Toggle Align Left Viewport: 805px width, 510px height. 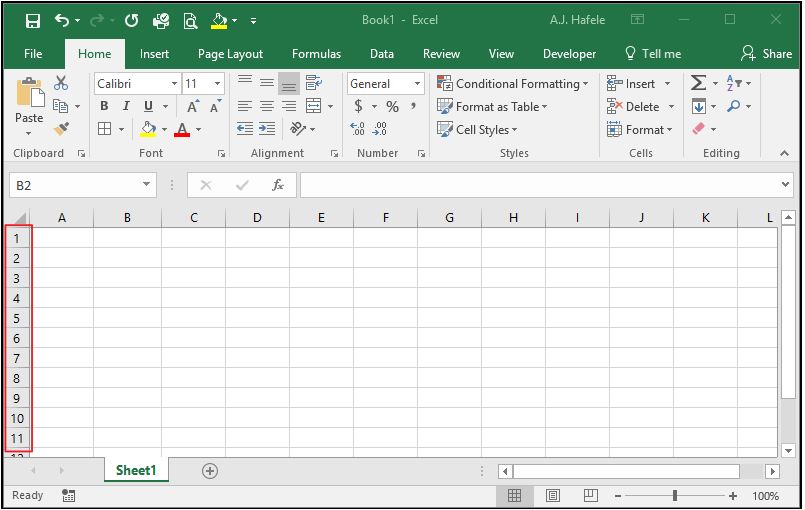[x=244, y=106]
